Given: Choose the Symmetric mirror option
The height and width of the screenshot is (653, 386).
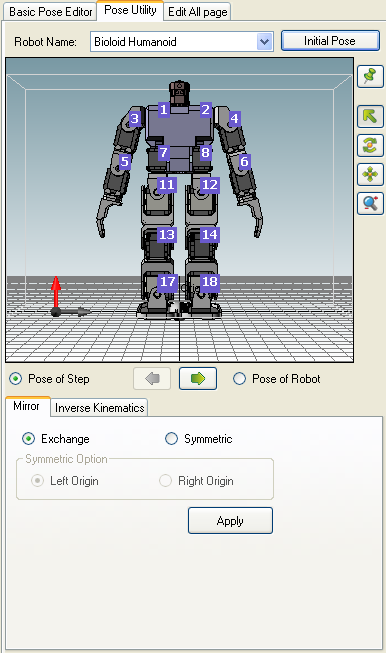Looking at the screenshot, I should (x=171, y=439).
